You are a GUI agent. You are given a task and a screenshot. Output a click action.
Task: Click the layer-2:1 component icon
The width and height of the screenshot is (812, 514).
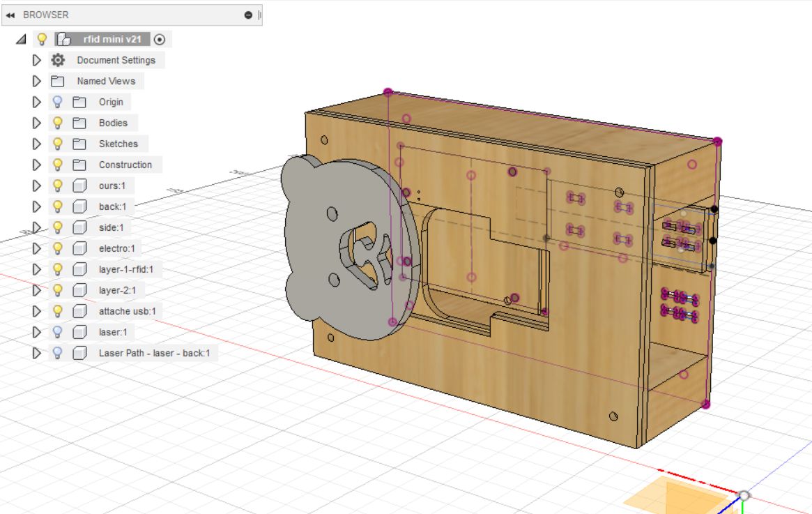pos(79,290)
